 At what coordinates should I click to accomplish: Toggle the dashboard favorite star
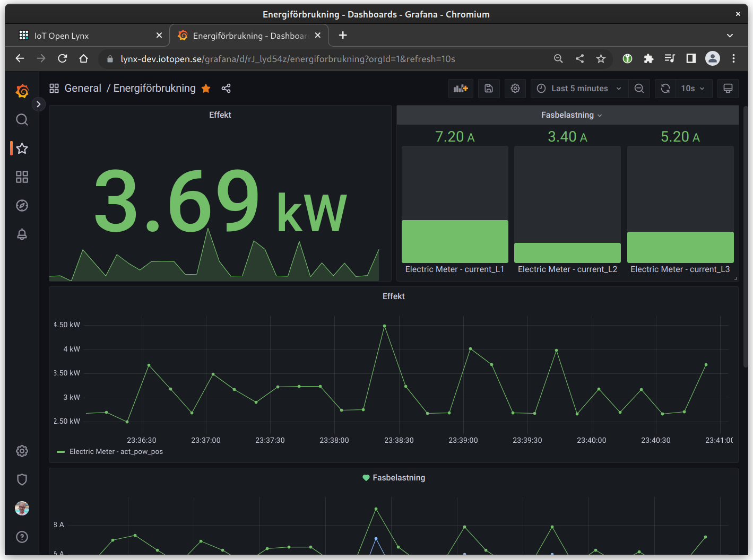(206, 88)
